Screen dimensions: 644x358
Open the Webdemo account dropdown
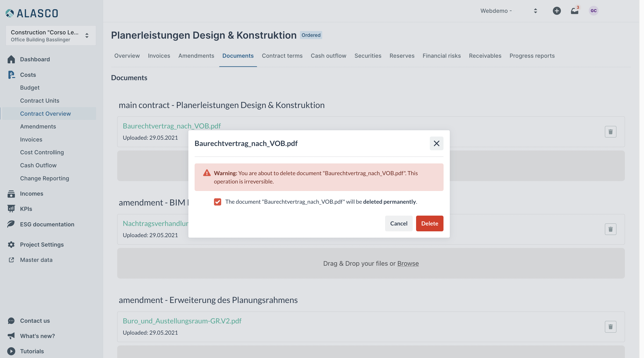tap(509, 11)
